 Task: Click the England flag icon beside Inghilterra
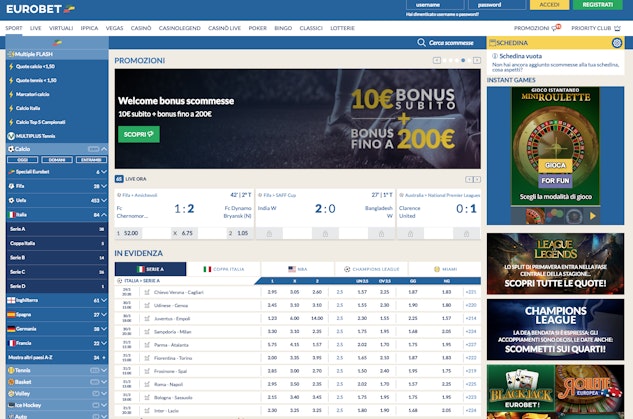(x=11, y=300)
